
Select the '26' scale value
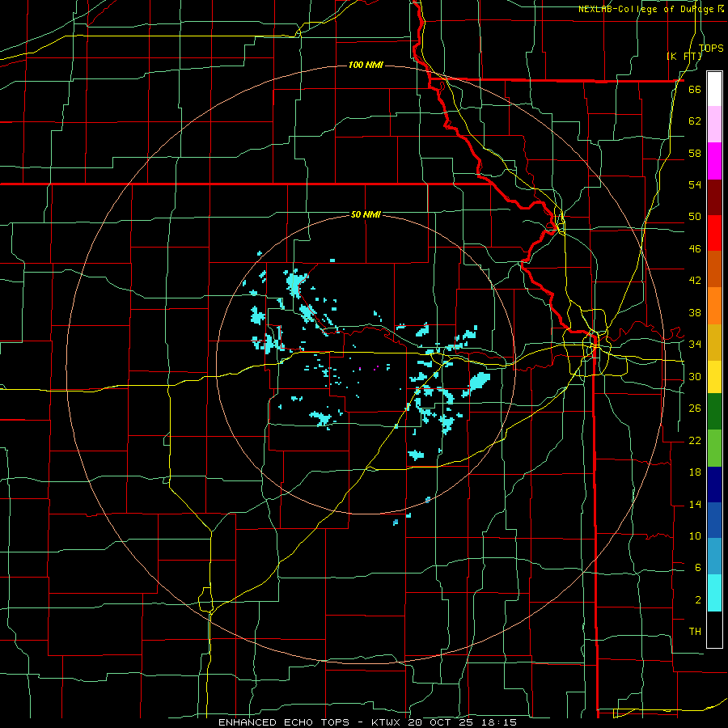pos(695,408)
